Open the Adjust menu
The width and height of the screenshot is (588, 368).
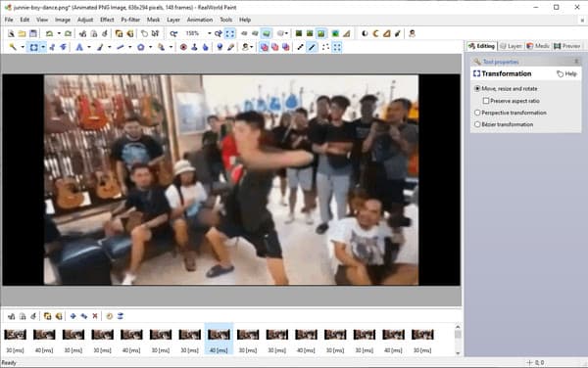85,20
